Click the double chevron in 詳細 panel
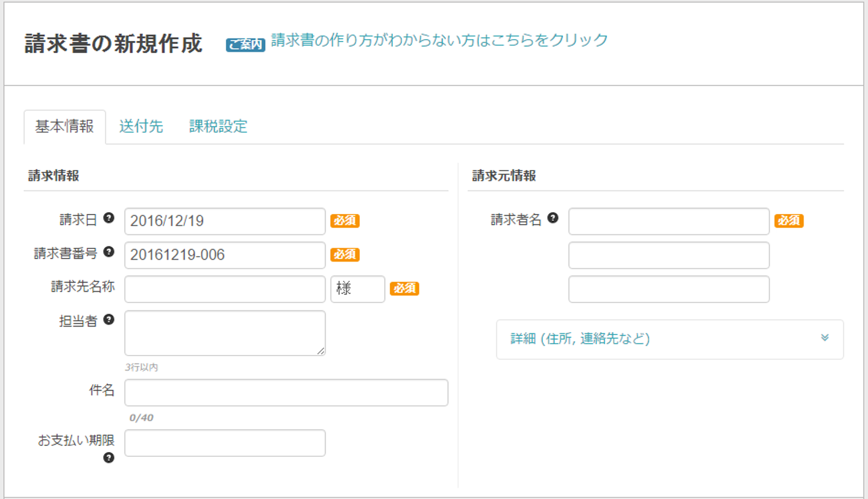 pos(825,338)
